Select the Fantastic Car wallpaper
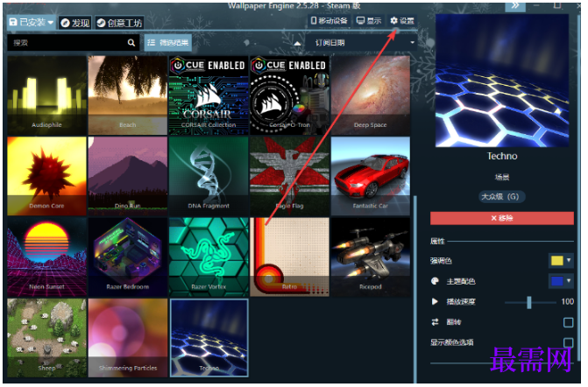The height and width of the screenshot is (387, 588). [371, 176]
